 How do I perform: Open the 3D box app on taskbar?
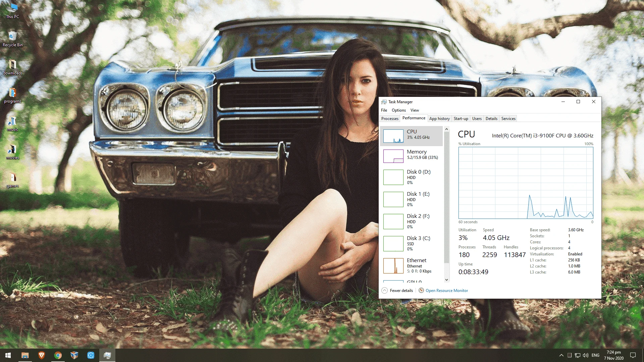click(74, 355)
